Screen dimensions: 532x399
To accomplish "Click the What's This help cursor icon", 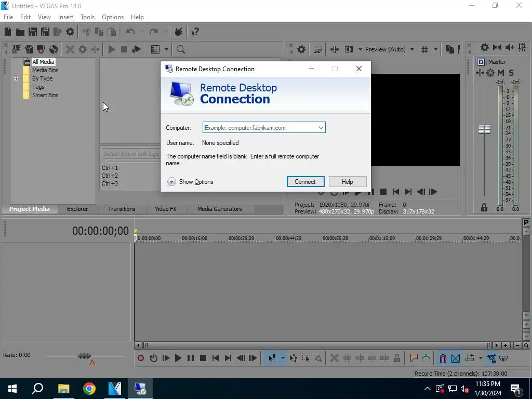I will 195,32.
